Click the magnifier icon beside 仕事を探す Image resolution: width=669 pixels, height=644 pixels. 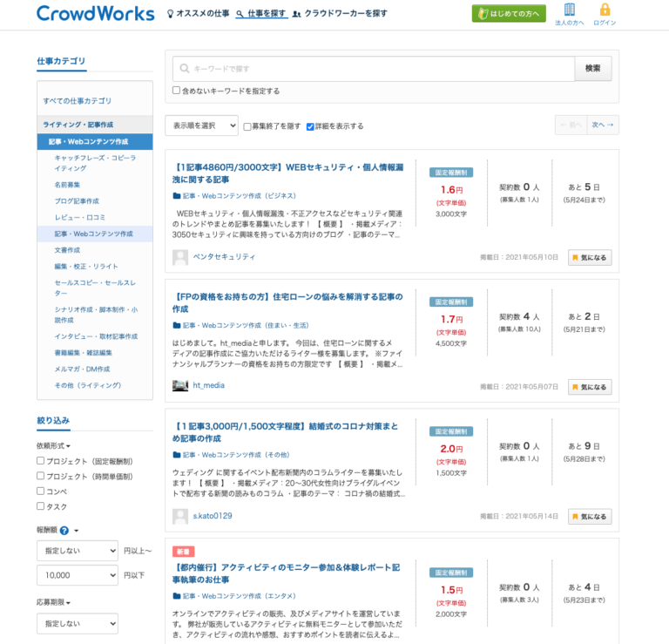(240, 14)
